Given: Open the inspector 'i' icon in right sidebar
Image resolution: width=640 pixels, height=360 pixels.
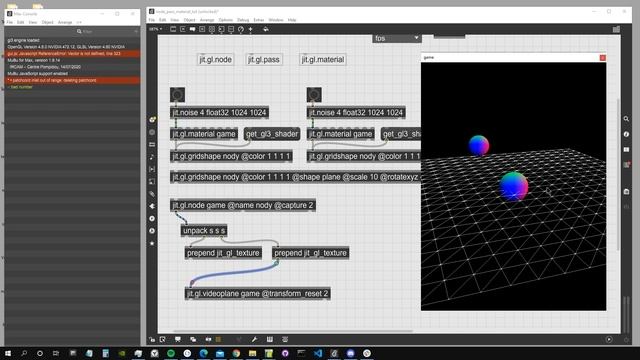Looking at the screenshot, I should 626,134.
